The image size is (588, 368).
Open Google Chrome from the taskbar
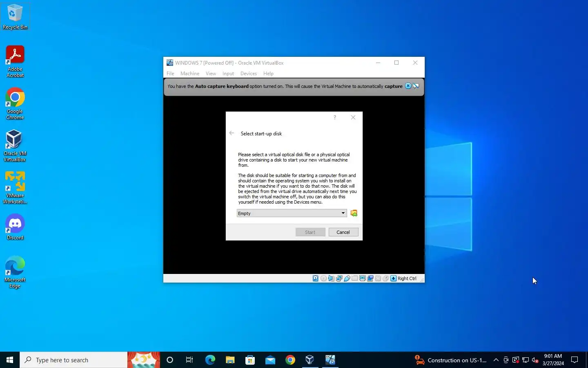click(290, 360)
